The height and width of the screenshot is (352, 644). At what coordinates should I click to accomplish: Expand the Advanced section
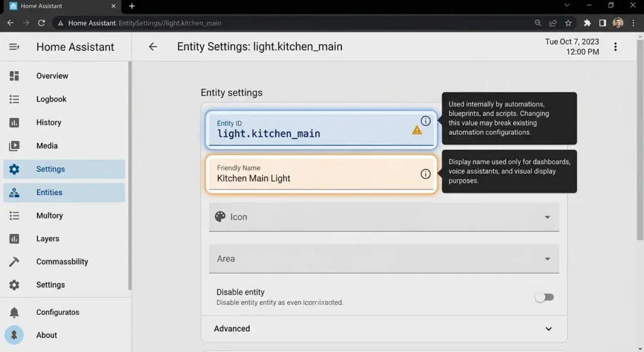384,329
